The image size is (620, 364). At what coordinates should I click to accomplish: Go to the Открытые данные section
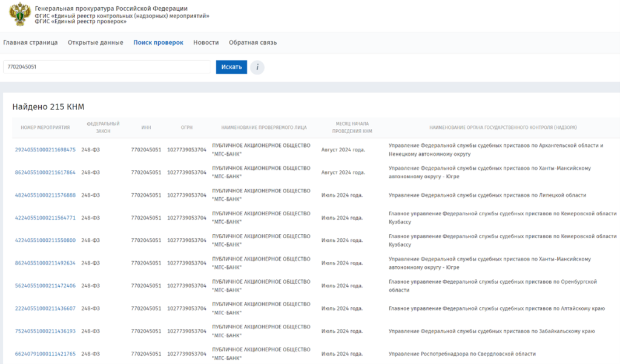95,43
